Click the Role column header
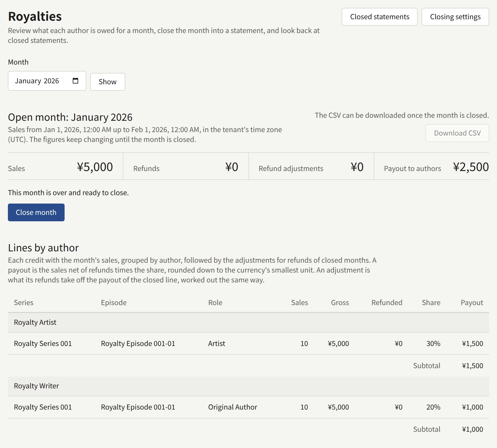The image size is (497, 448). click(215, 303)
